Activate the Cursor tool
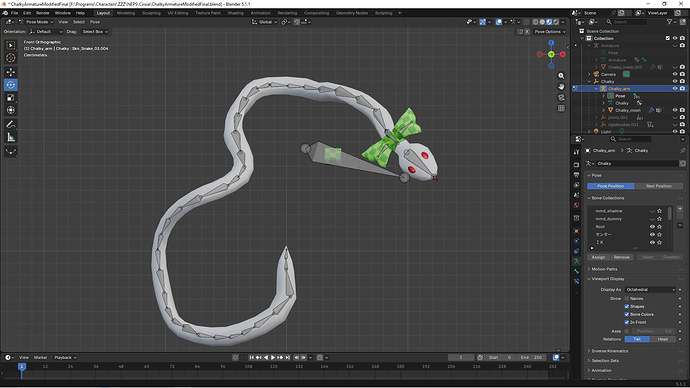This screenshot has height=388, width=690. pos(11,58)
